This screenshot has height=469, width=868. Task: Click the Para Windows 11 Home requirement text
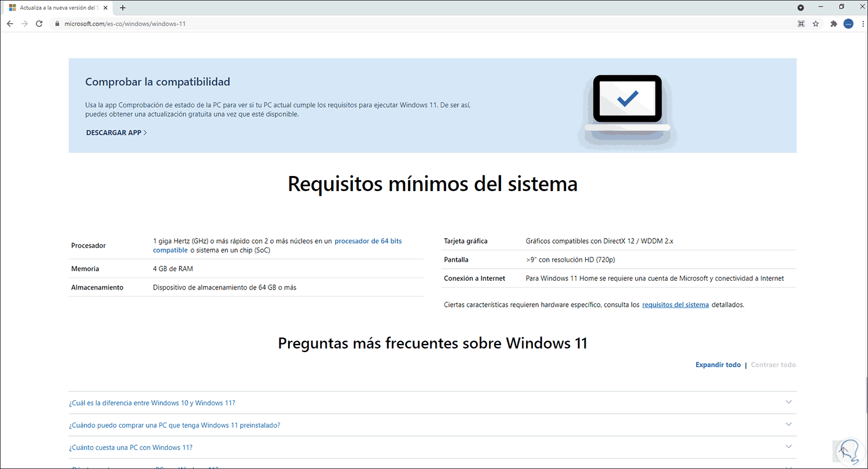(655, 278)
